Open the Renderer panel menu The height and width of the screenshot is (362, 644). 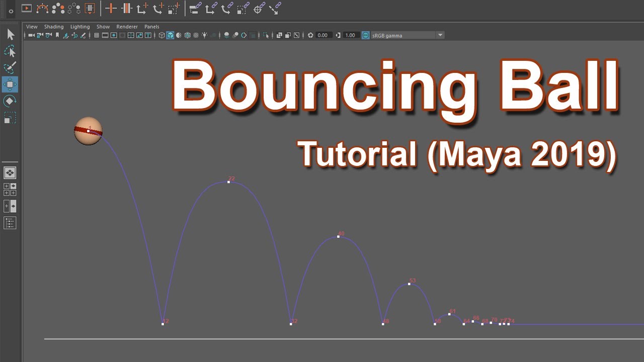click(127, 27)
